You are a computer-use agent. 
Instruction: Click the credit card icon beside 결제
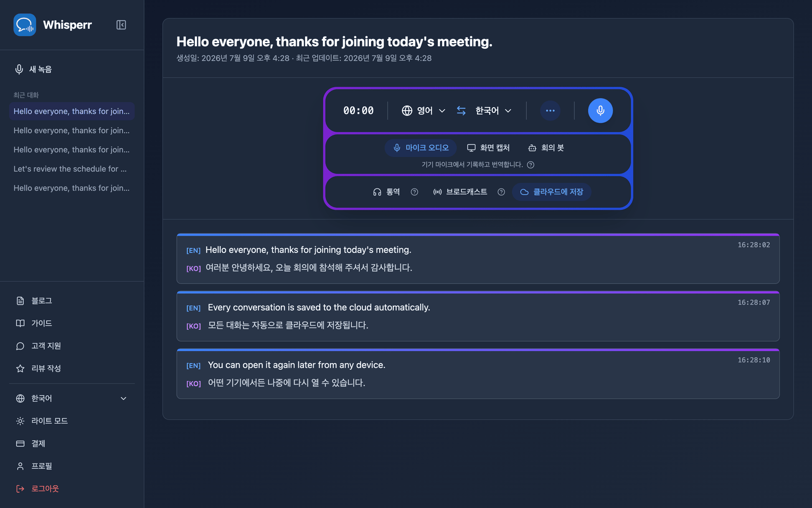[x=20, y=443]
